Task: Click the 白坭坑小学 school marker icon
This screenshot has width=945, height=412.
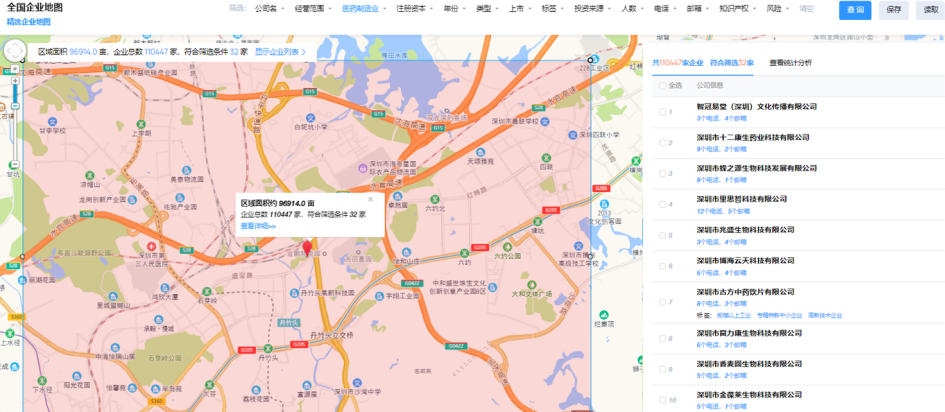Action: click(x=312, y=118)
